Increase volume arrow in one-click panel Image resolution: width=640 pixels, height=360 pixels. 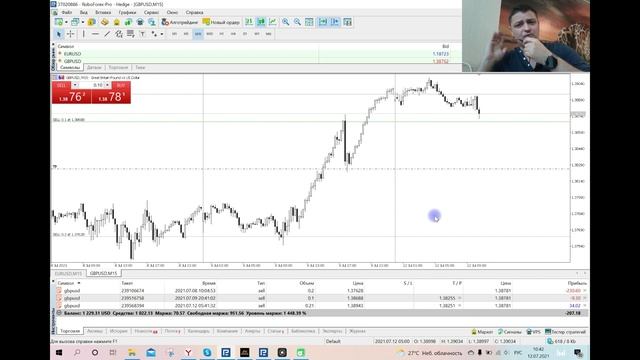(107, 85)
